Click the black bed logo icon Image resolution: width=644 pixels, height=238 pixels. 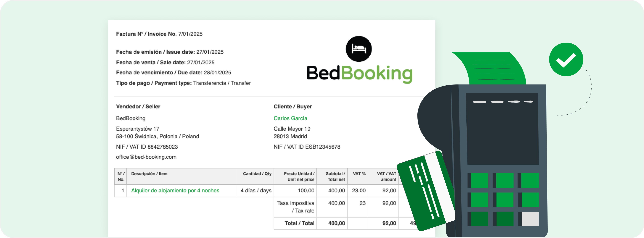(x=359, y=49)
